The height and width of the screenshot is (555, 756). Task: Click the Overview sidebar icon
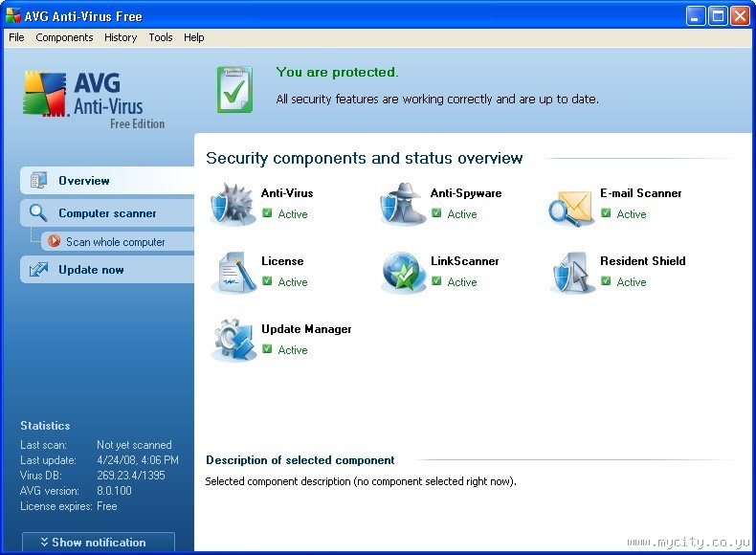pos(38,180)
